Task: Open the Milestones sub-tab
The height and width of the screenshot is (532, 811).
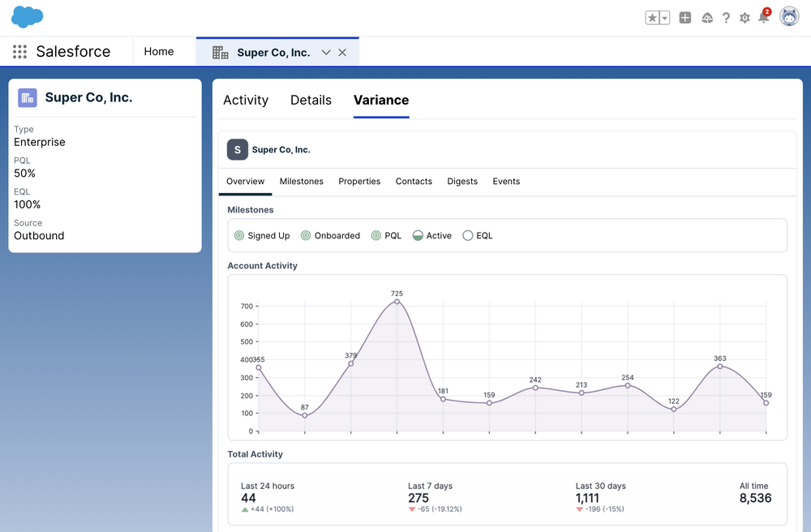Action: point(302,182)
